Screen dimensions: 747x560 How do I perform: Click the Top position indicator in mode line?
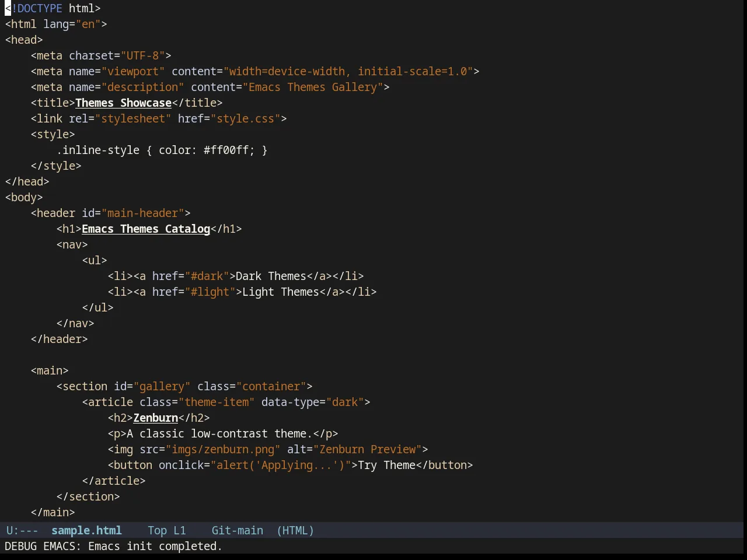tap(157, 530)
